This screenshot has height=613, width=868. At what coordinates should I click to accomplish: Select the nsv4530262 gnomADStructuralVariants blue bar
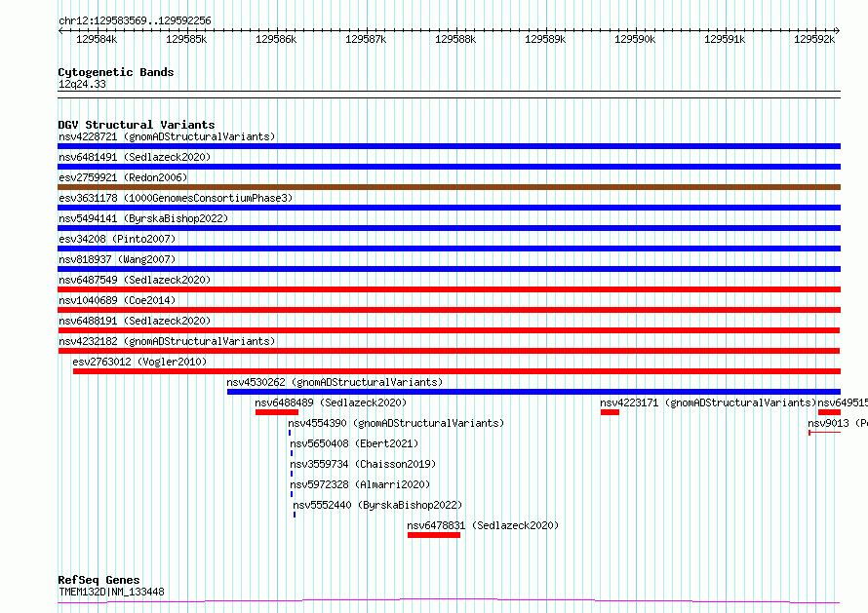[x=533, y=392]
